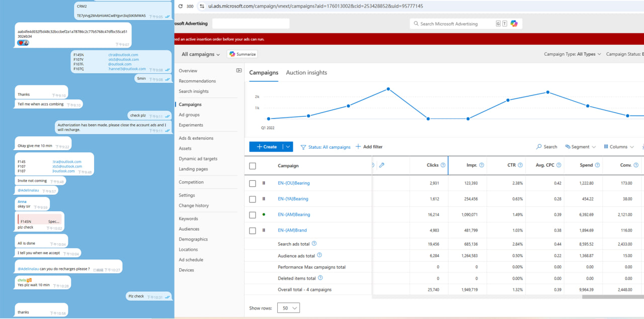The image size is (644, 319).
Task: Click the browser address bar URL
Action: pos(315,6)
